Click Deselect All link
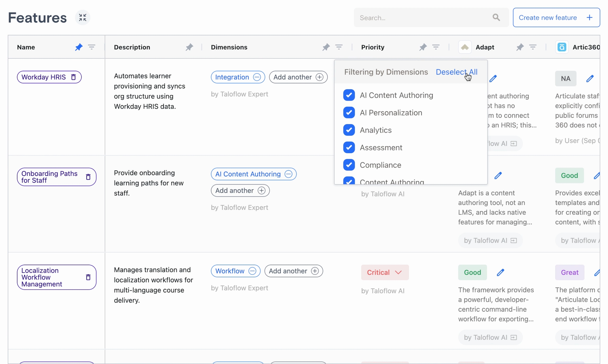Screen dimensions: 608x364 pyautogui.click(x=456, y=72)
